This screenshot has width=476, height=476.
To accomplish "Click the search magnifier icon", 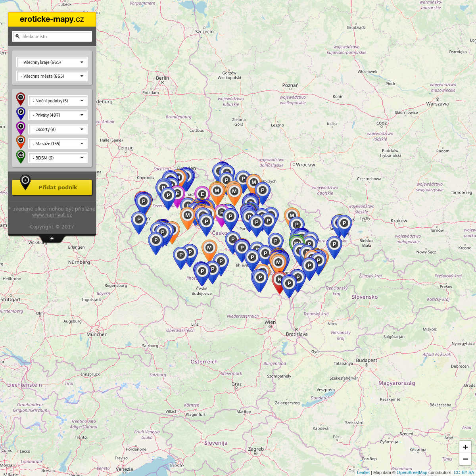I will tap(17, 36).
